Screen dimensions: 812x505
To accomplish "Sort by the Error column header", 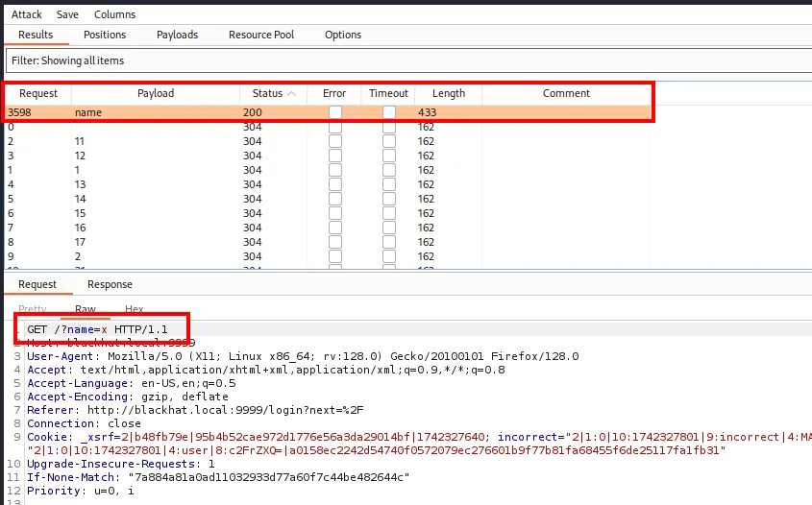I will [x=334, y=94].
